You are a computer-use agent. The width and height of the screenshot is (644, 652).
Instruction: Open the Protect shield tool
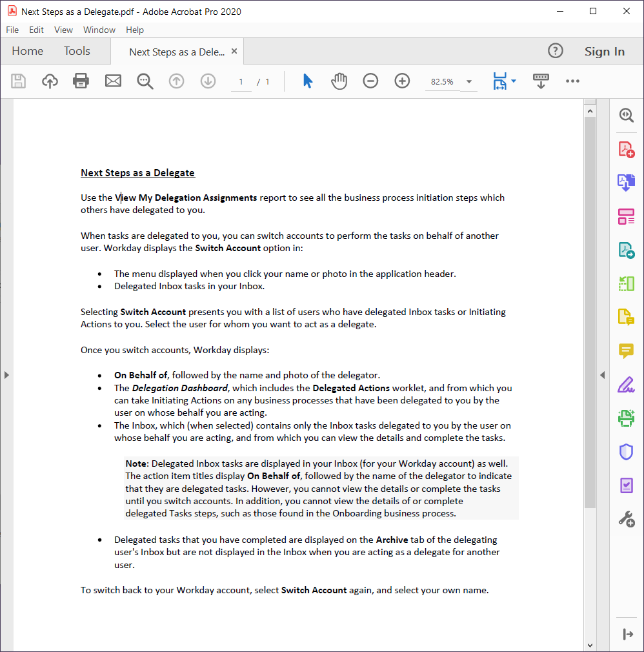coord(626,452)
